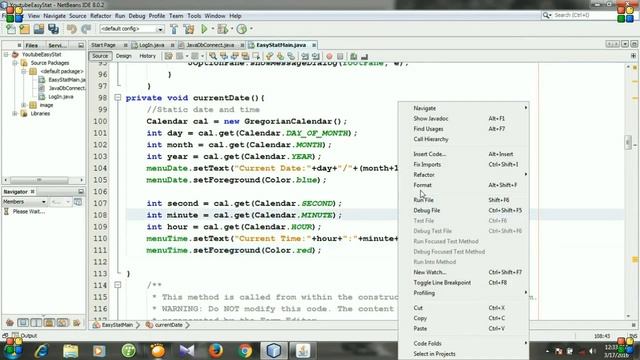
Task: Switch to the Services panel tab
Action: point(57,45)
